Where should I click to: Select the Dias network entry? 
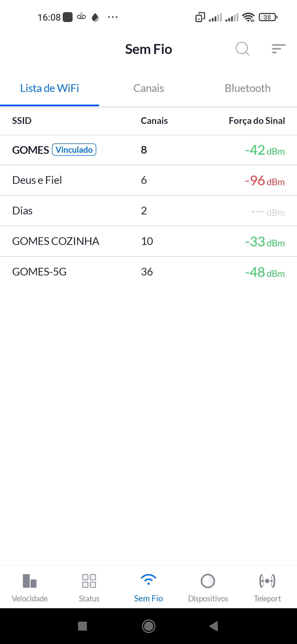tap(148, 211)
